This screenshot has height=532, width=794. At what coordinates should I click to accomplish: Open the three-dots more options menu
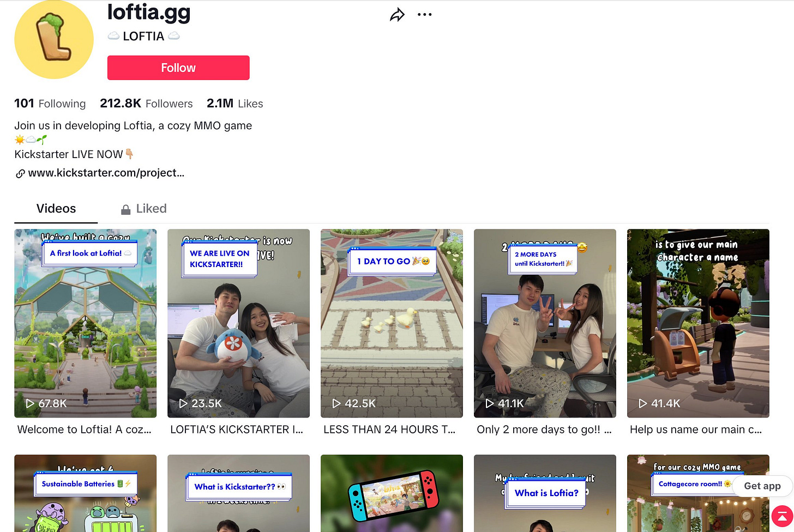(x=424, y=15)
